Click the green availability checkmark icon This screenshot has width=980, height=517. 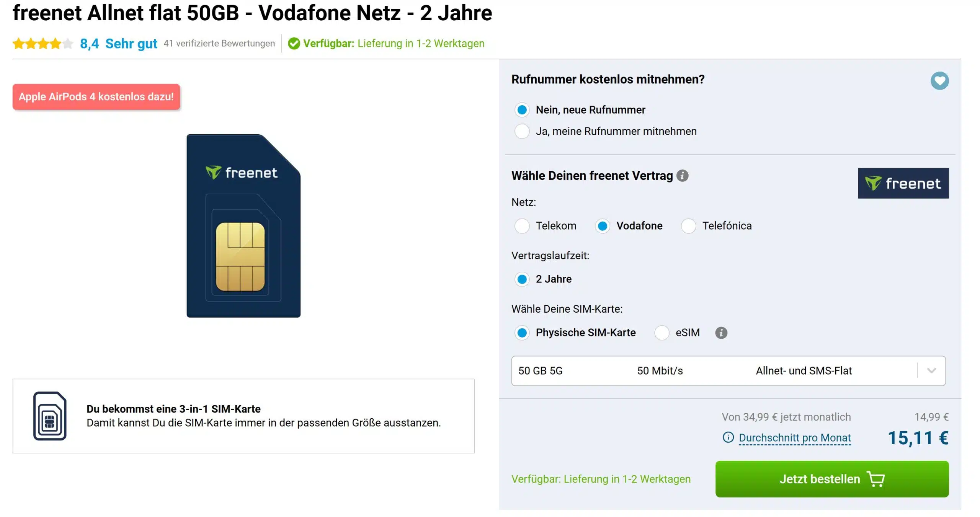[294, 43]
